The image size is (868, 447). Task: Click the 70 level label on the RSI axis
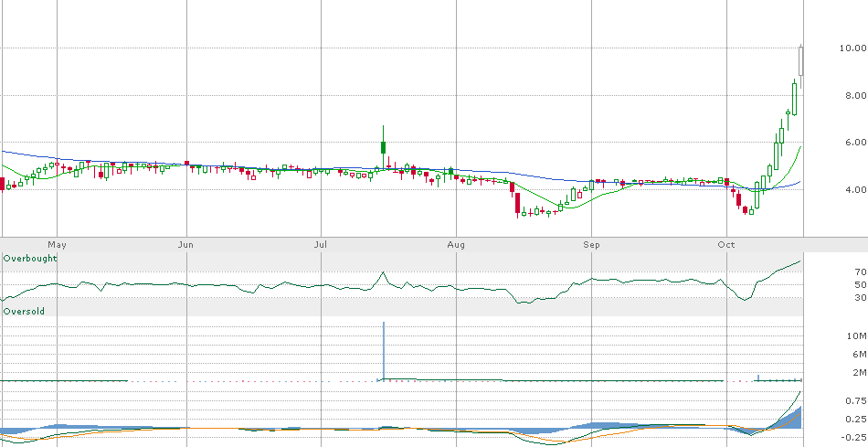click(x=861, y=272)
